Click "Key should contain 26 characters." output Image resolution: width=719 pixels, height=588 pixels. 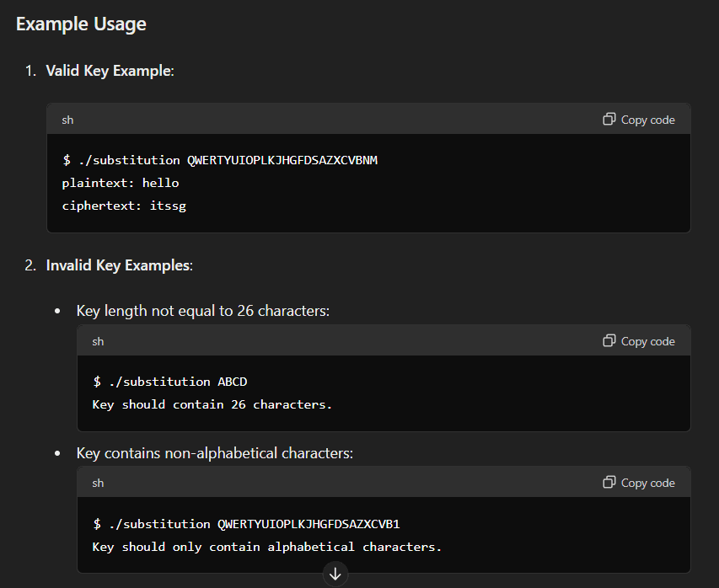(x=212, y=404)
